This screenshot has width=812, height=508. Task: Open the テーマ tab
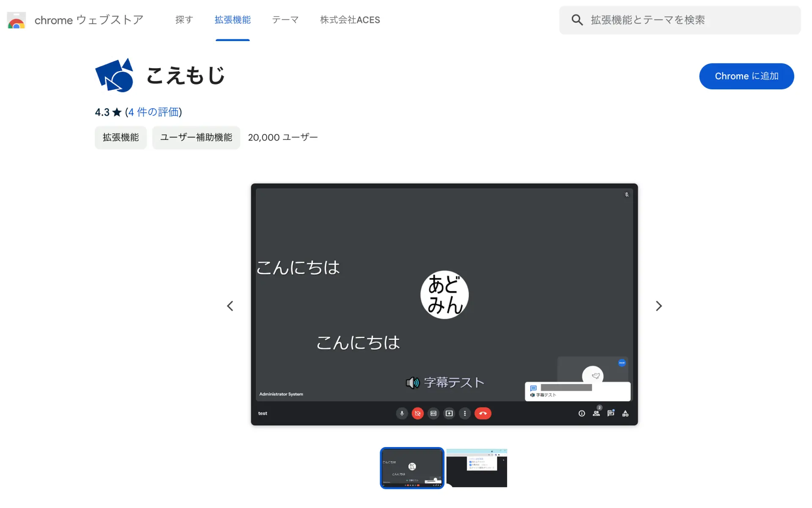click(x=285, y=20)
